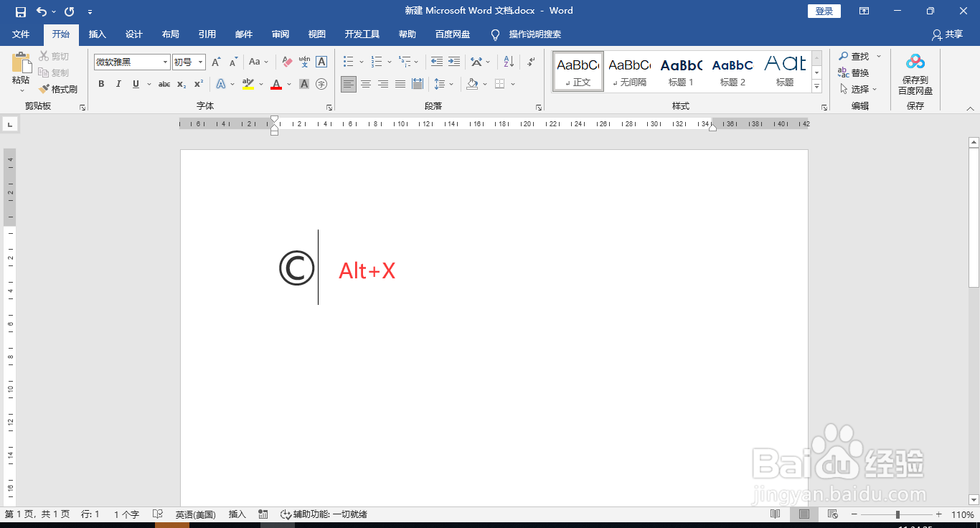Select the Format Painter tool
This screenshot has width=980, height=528.
pyautogui.click(x=58, y=89)
